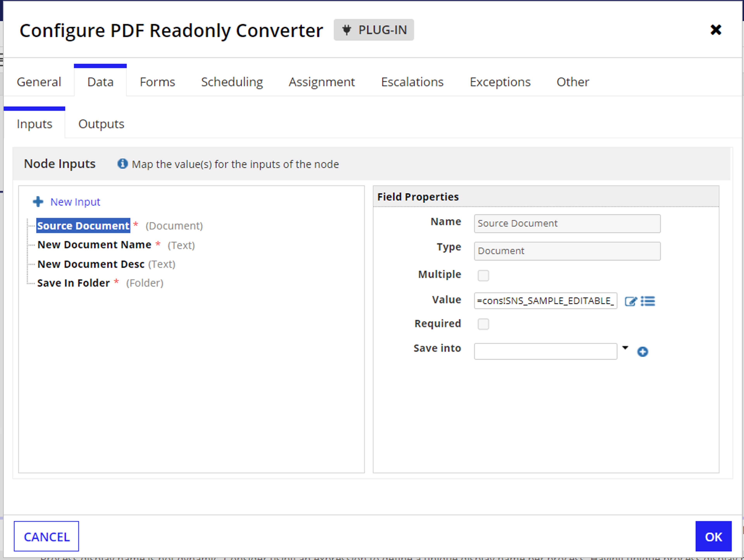Close the Configure PDF Readonly Converter dialog
Viewport: 744px width, 560px height.
pos(716,30)
